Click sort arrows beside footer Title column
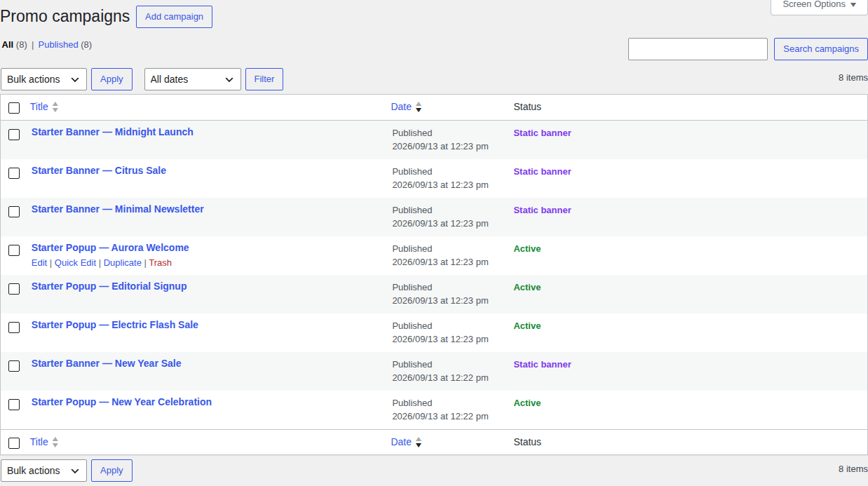The width and height of the screenshot is (868, 486). coord(55,443)
